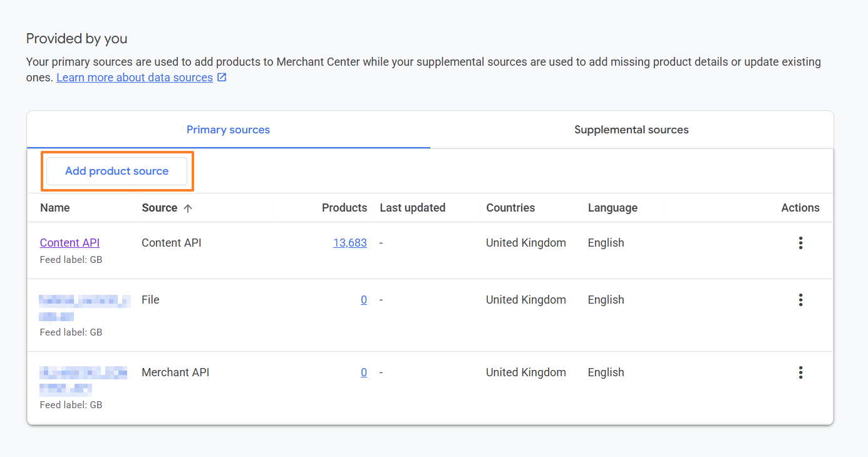Image resolution: width=868 pixels, height=457 pixels.
Task: Sort table by Language column header
Action: click(612, 208)
